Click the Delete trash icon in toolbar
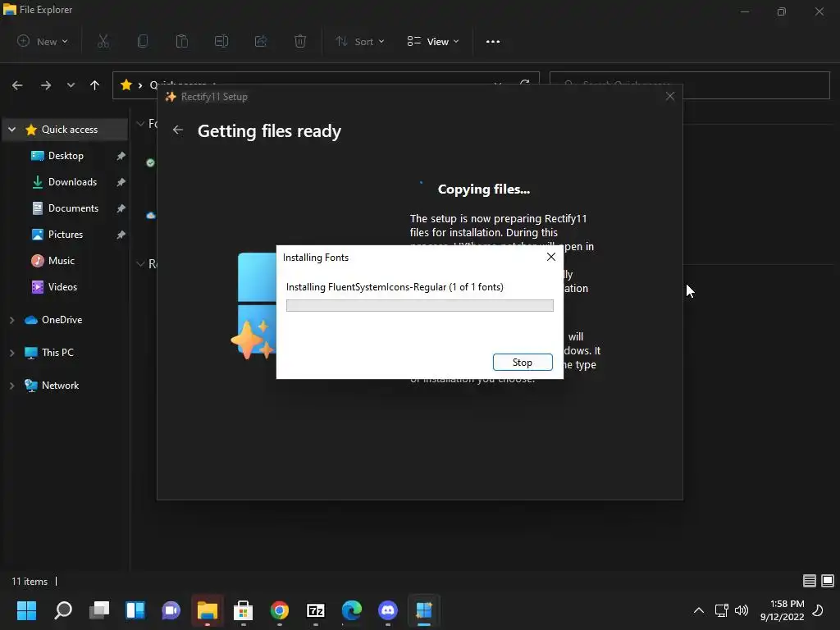 (x=300, y=41)
